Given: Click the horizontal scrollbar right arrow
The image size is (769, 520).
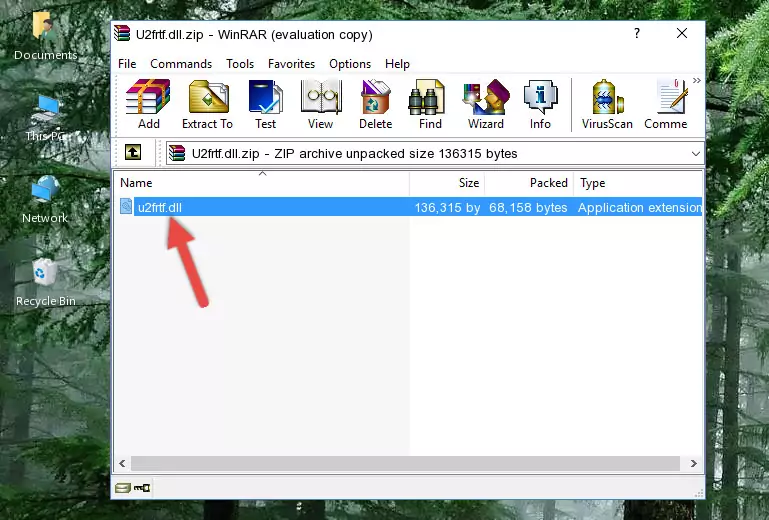Looking at the screenshot, I should (x=693, y=463).
